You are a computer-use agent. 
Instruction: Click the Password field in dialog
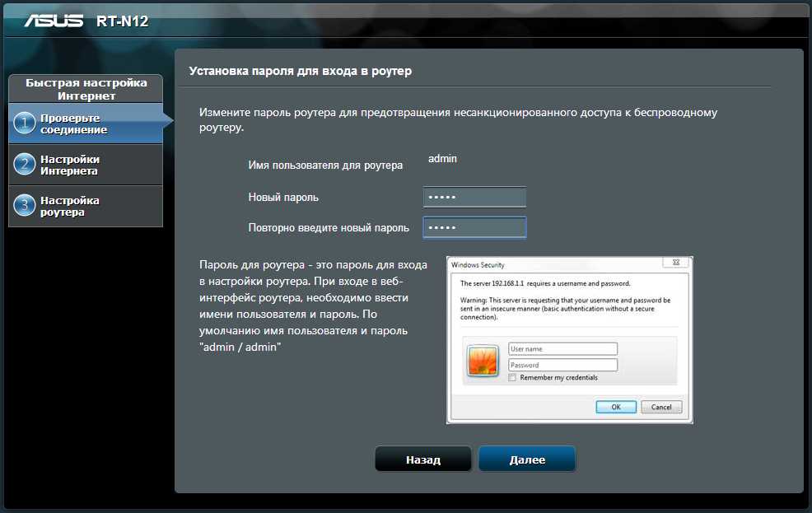[562, 365]
